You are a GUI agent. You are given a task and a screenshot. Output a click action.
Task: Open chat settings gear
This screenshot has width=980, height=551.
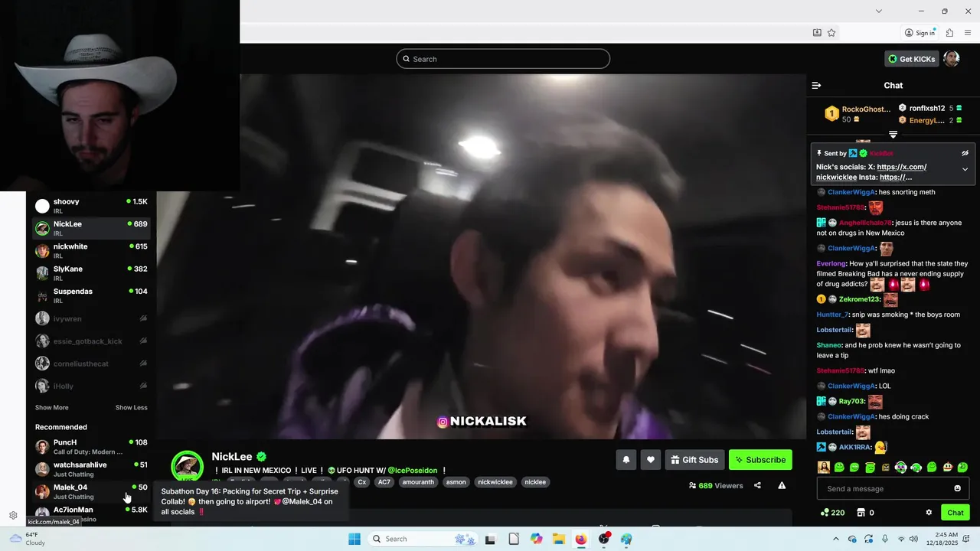pyautogui.click(x=929, y=513)
